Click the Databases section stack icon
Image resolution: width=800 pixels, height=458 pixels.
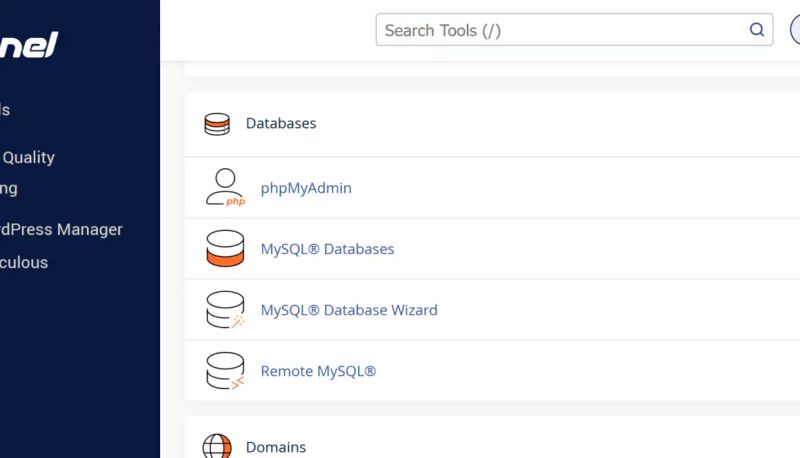[217, 124]
